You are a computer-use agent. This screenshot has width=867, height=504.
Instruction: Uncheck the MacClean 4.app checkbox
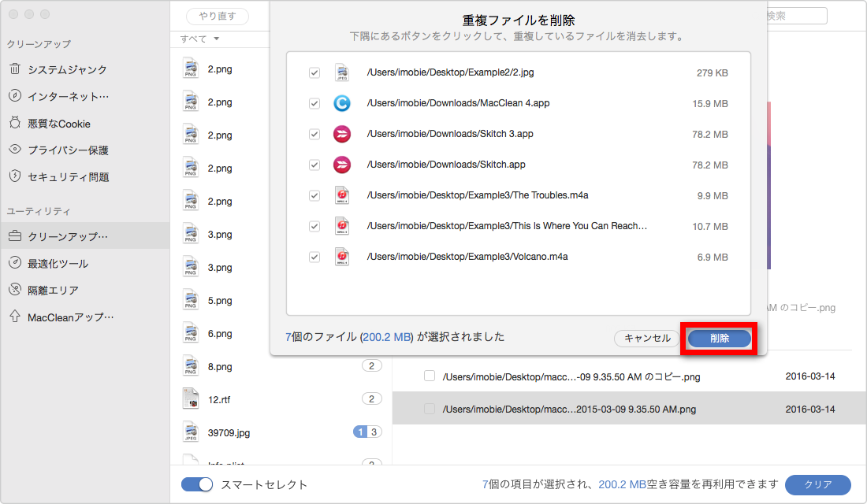pos(314,103)
